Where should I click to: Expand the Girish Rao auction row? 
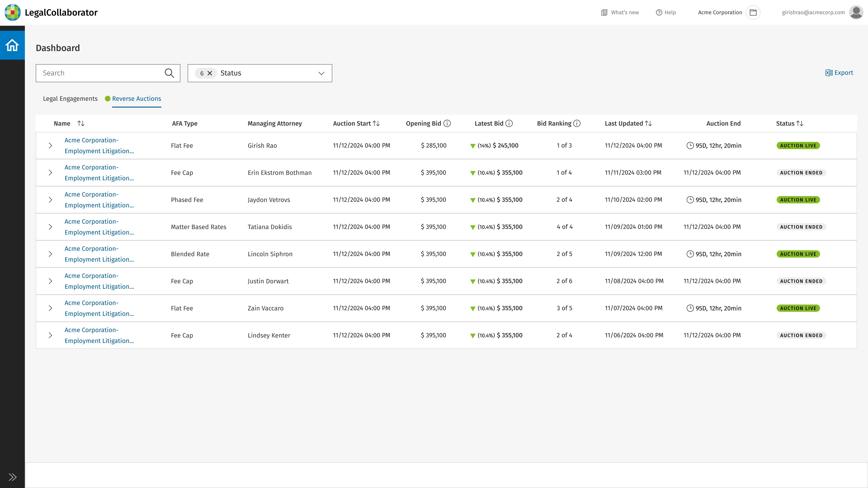(x=50, y=145)
